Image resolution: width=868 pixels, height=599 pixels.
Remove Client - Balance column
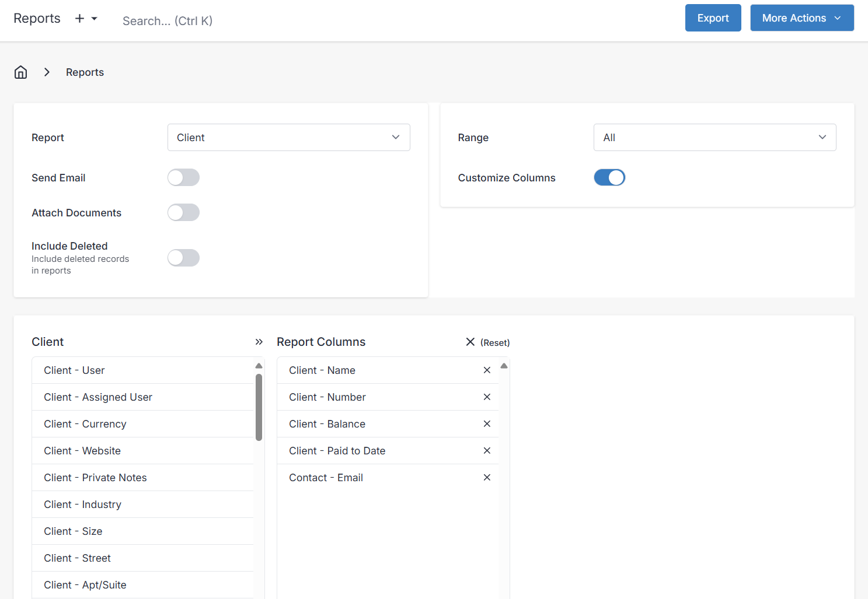tap(487, 424)
